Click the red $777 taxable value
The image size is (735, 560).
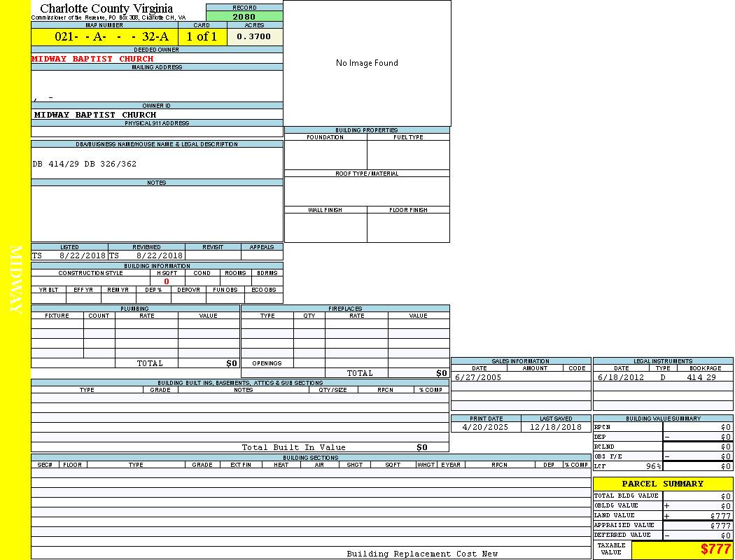(715, 549)
